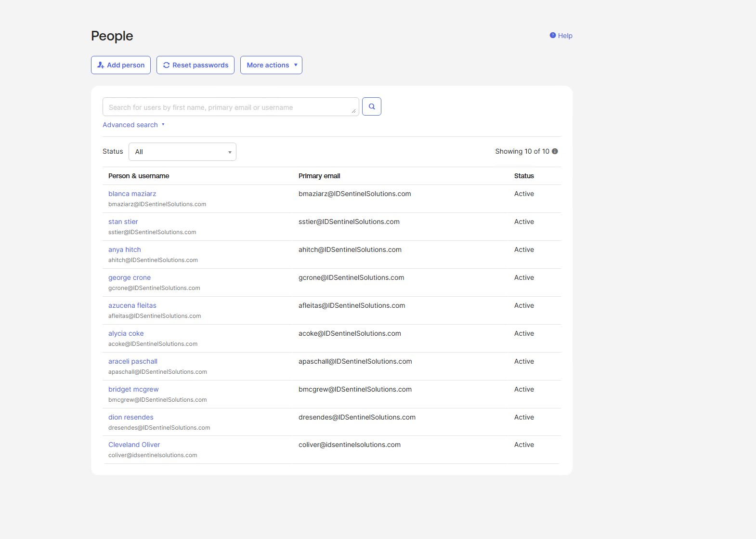Select primary email bmaziarz@IDSentinelSolutions.com
Screen dimensions: 756x539
354,194
